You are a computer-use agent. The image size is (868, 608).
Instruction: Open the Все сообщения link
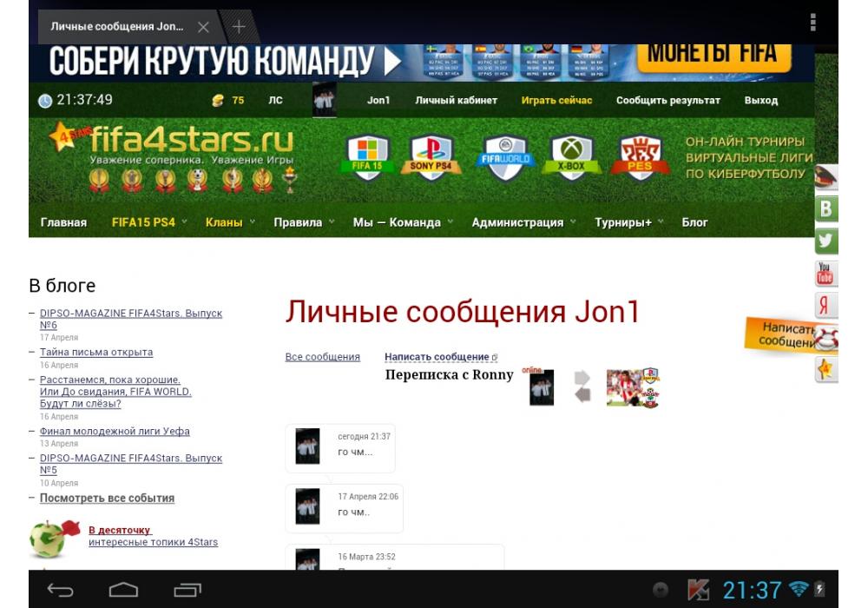(323, 357)
